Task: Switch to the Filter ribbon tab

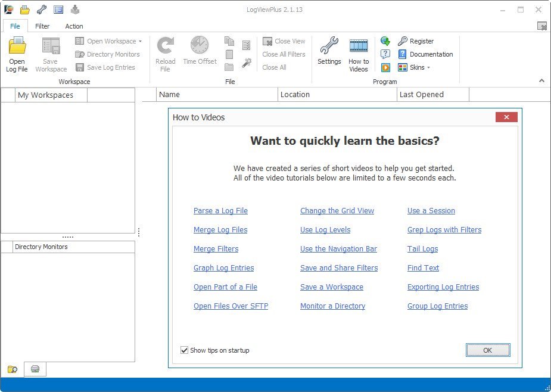Action: (x=42, y=26)
